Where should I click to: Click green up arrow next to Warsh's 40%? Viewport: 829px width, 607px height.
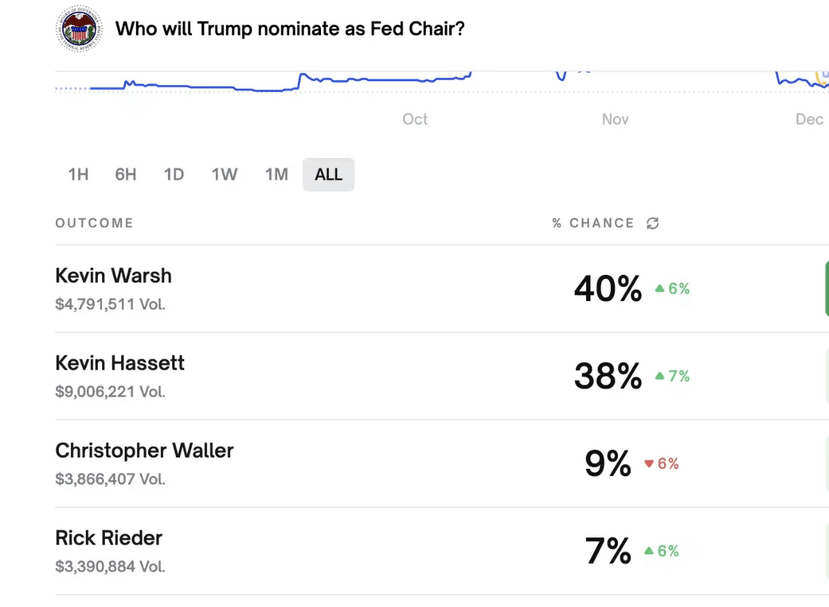pos(660,289)
